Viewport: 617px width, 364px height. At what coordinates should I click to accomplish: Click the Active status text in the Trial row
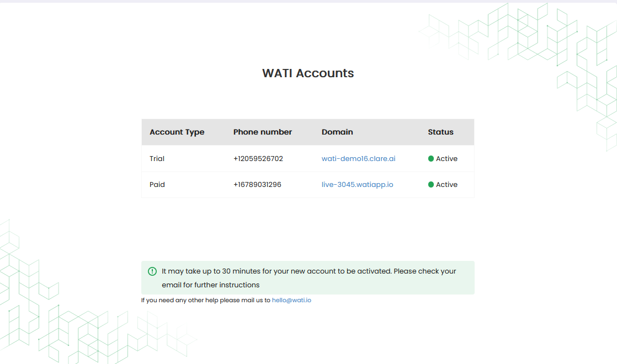(446, 158)
